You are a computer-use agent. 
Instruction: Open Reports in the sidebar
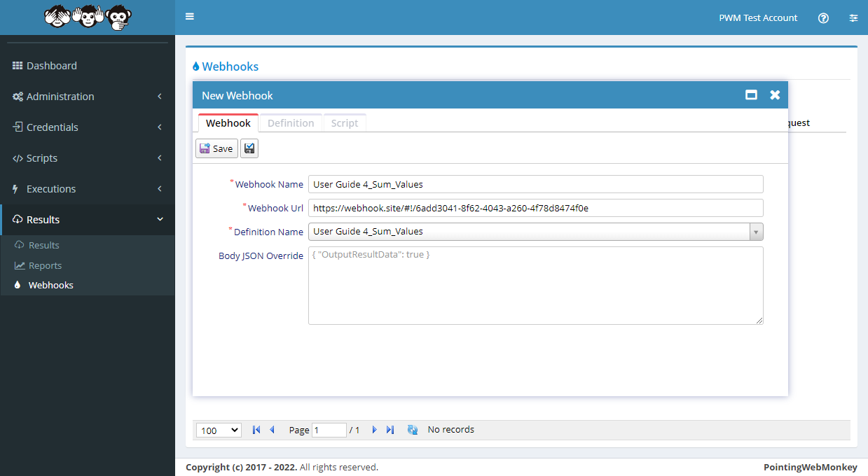pos(45,265)
